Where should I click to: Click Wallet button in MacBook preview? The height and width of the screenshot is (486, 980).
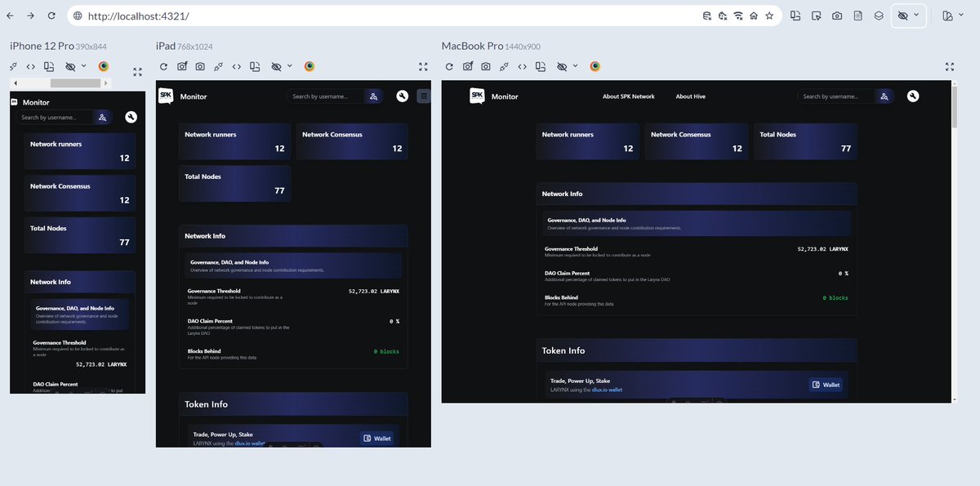point(826,385)
